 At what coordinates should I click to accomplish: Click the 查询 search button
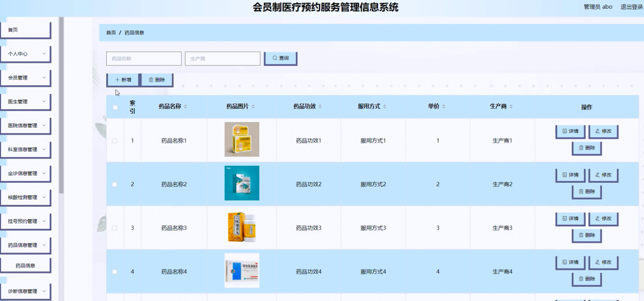pos(281,58)
